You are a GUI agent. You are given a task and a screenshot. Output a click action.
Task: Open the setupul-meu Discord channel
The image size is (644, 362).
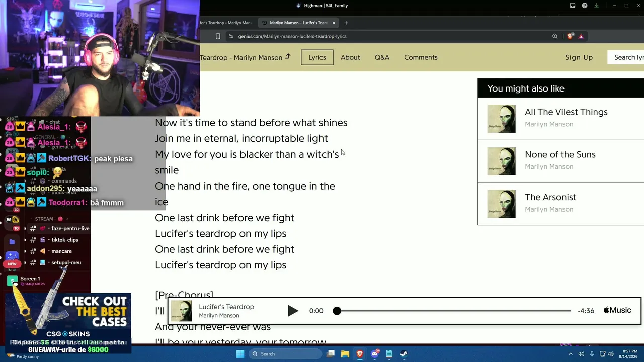pyautogui.click(x=60, y=263)
